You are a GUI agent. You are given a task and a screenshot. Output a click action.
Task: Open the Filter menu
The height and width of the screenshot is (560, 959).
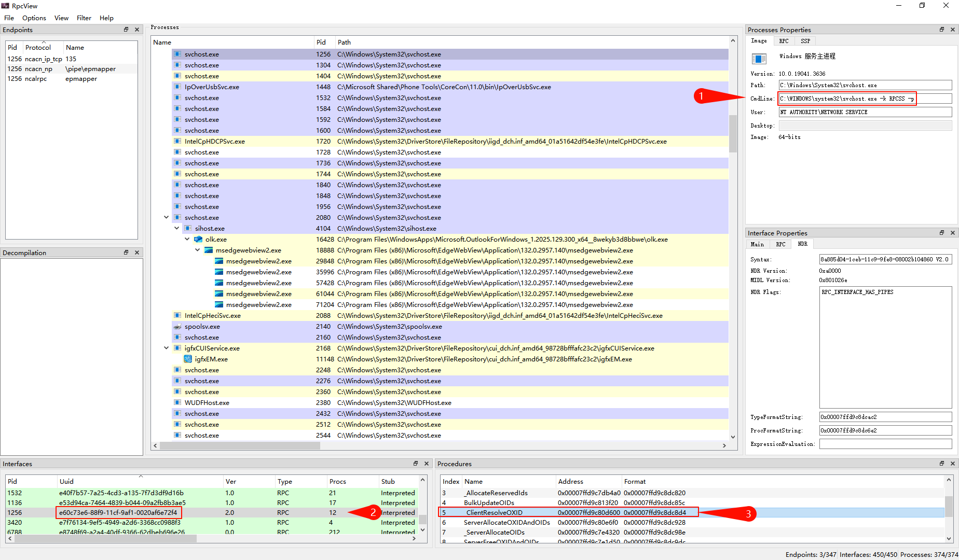coord(84,18)
